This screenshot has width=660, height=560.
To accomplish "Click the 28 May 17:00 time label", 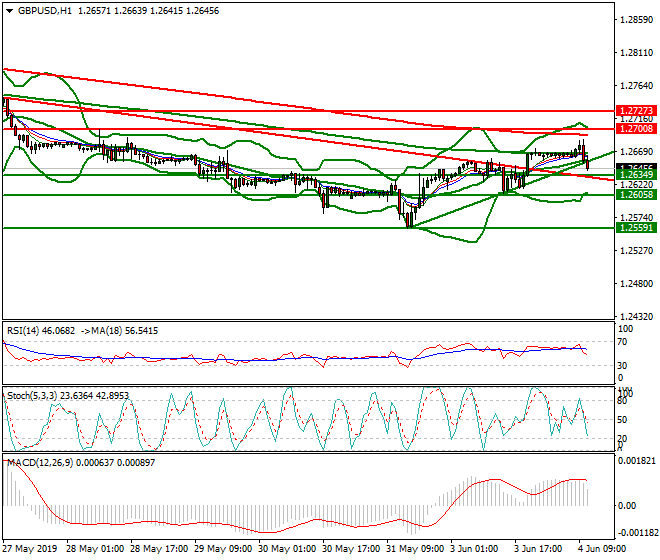I will [159, 549].
